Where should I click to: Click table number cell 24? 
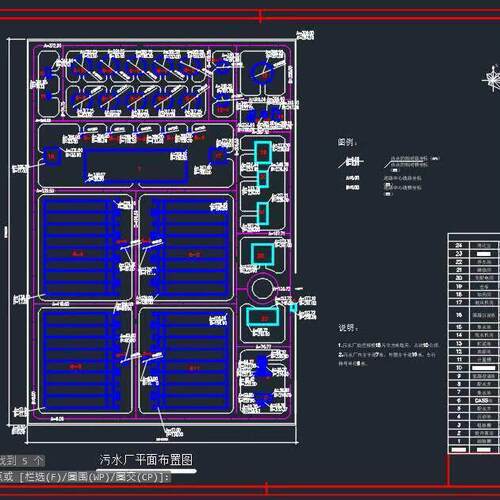click(x=459, y=245)
